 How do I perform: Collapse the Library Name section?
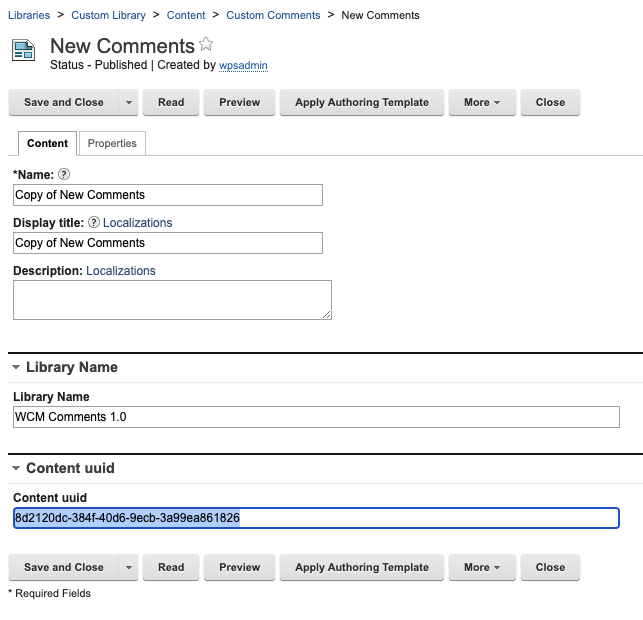tap(16, 367)
